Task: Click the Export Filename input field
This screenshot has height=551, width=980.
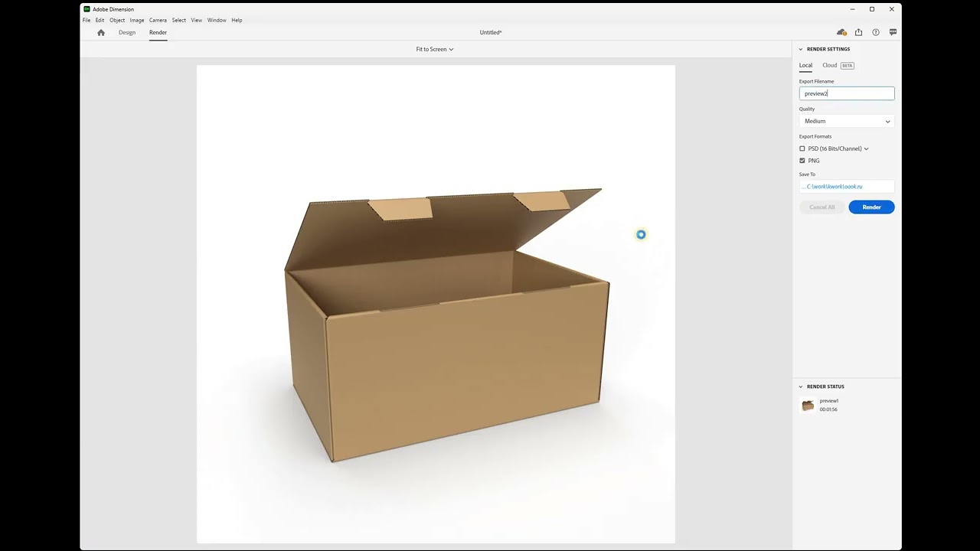Action: pyautogui.click(x=847, y=93)
